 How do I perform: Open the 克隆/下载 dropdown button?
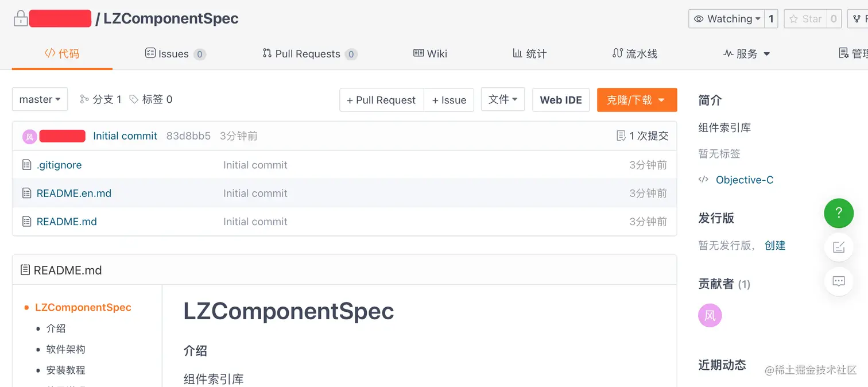point(637,100)
